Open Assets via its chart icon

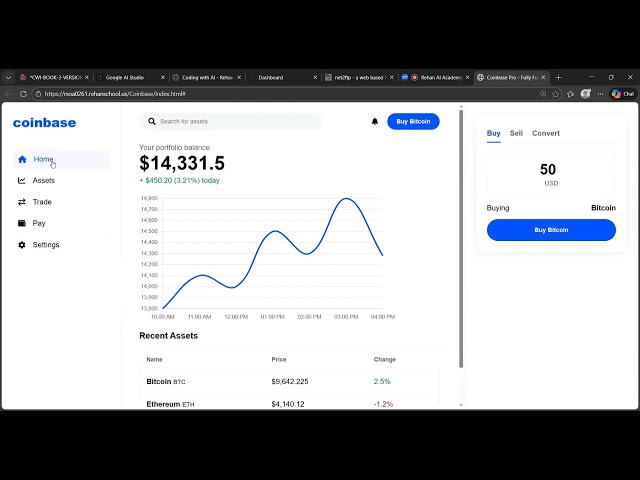22,180
